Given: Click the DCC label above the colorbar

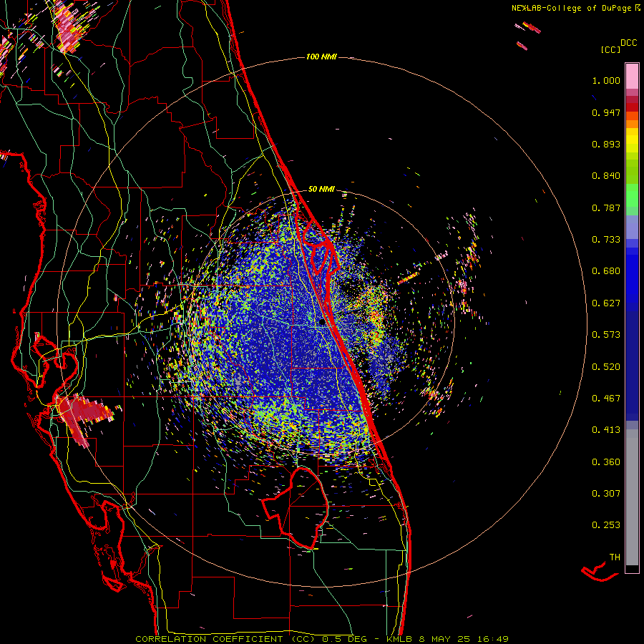Looking at the screenshot, I should (x=629, y=43).
